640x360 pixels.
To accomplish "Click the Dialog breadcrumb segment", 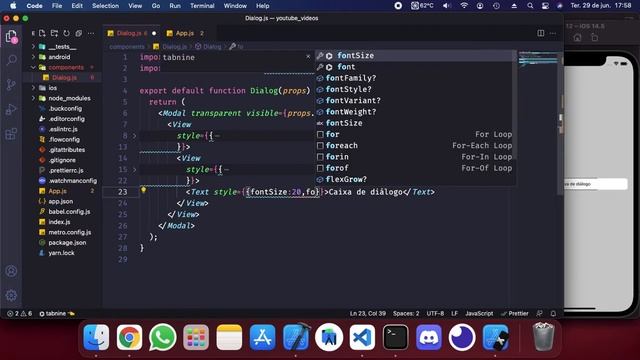I will pos(209,47).
